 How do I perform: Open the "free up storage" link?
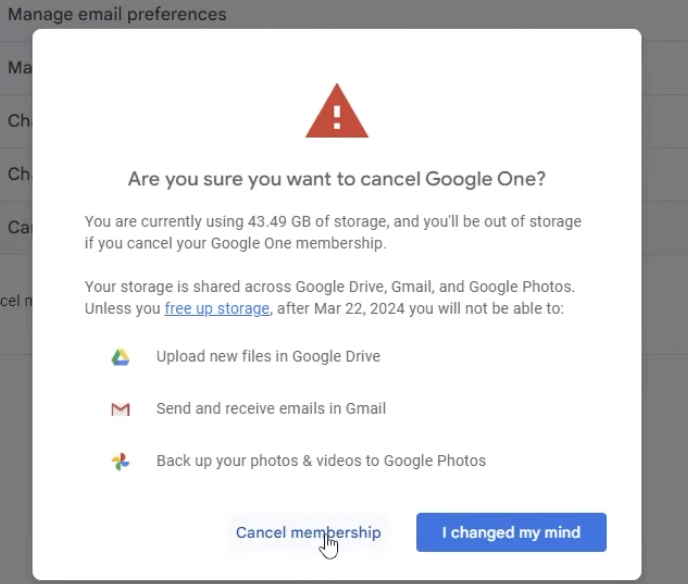point(217,309)
